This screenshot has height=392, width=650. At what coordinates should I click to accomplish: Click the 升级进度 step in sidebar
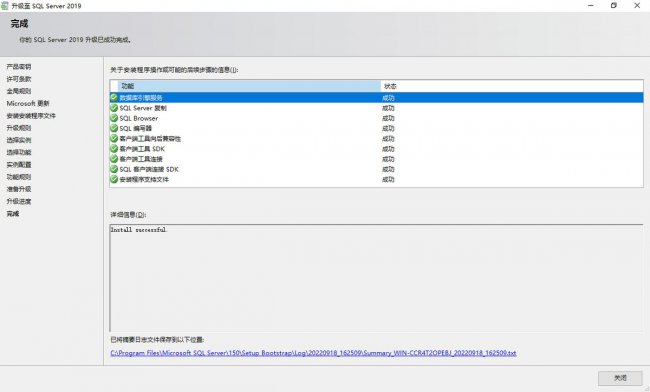[x=19, y=201]
